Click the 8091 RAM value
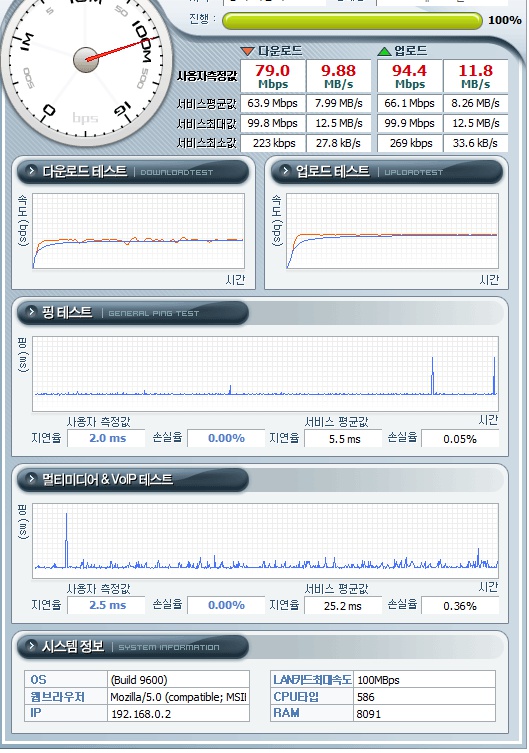529x753 pixels. click(x=424, y=713)
